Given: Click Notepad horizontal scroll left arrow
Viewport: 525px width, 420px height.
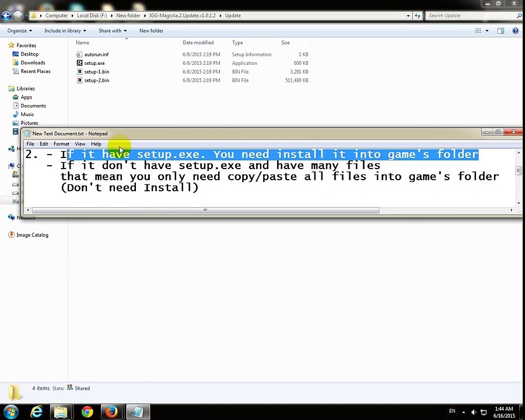Looking at the screenshot, I should 28,210.
